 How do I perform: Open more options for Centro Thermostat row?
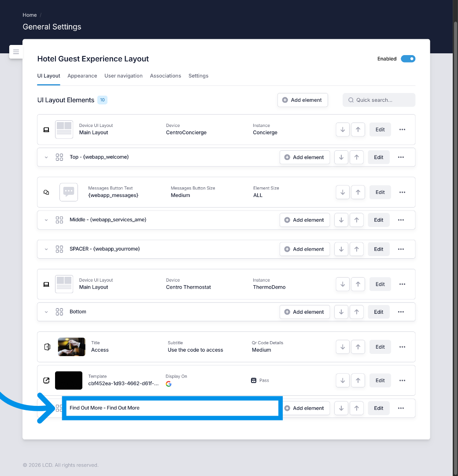click(x=402, y=284)
